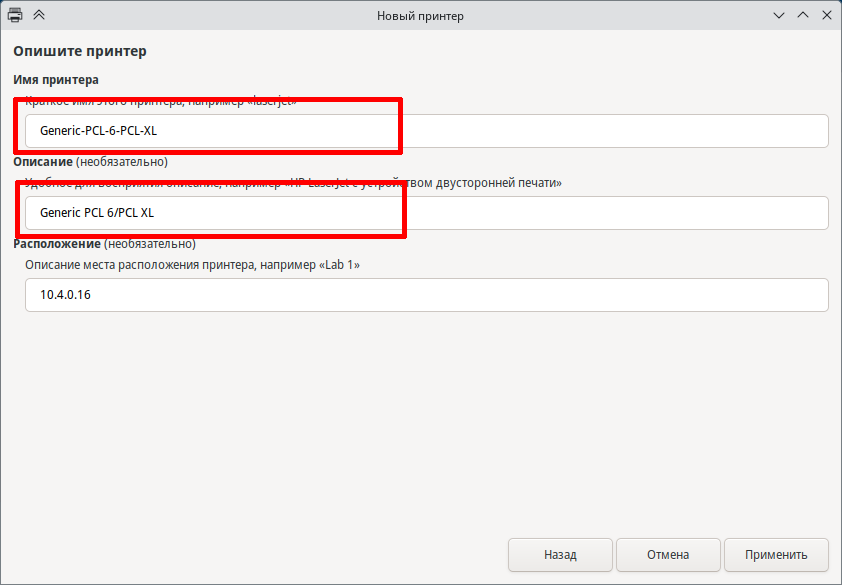Cancel with the Отмена button
842x585 pixels.
[667, 554]
